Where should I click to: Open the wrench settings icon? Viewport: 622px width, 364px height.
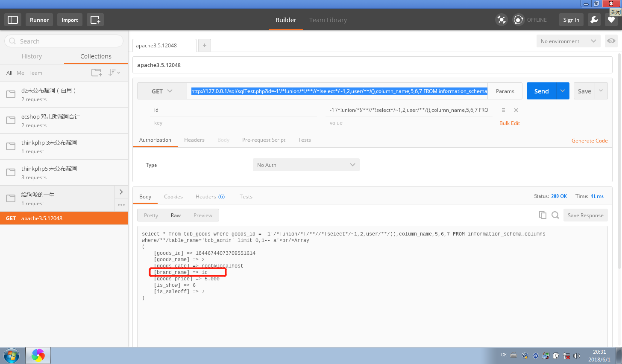point(594,20)
